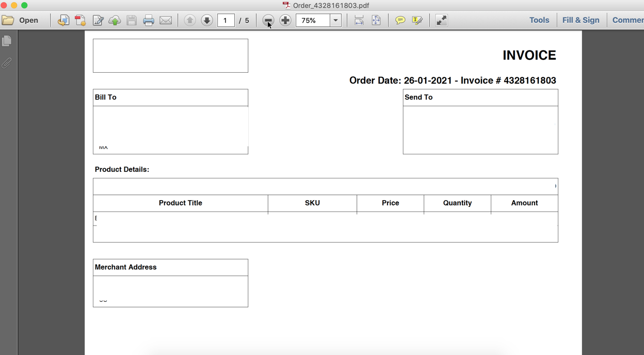
Task: Enter fullscreen reading mode
Action: point(440,20)
